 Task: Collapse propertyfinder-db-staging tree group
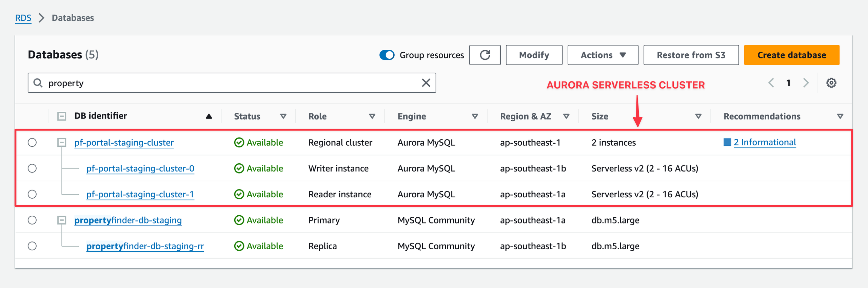(x=62, y=220)
